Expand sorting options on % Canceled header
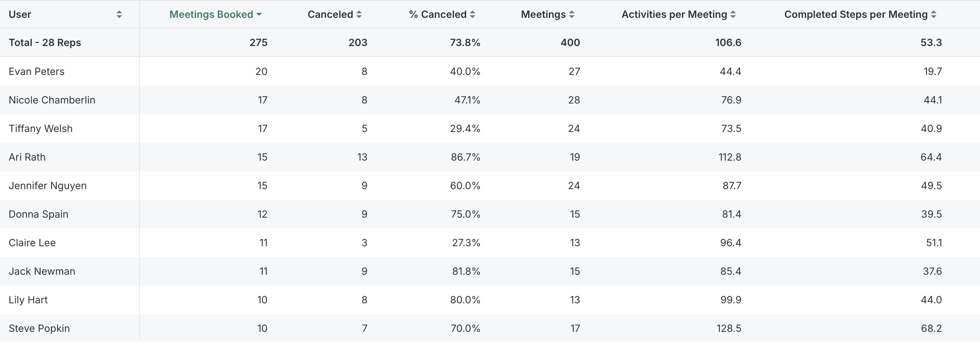The height and width of the screenshot is (344, 980). [x=473, y=14]
